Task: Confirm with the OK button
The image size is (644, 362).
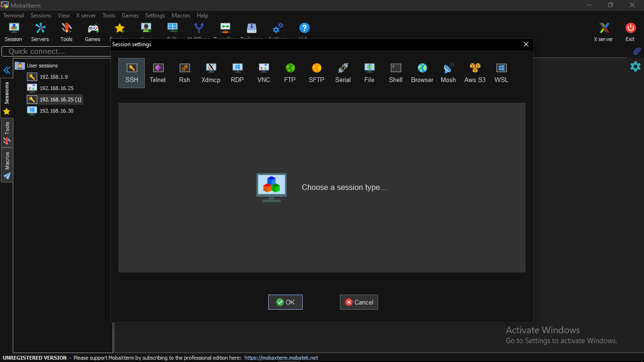Action: (285, 302)
